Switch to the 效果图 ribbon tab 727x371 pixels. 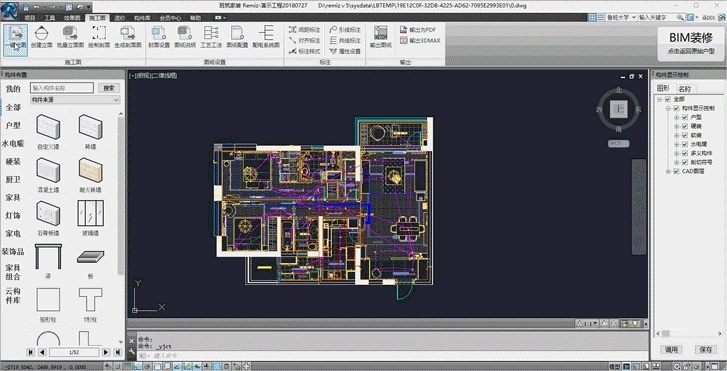[72, 18]
